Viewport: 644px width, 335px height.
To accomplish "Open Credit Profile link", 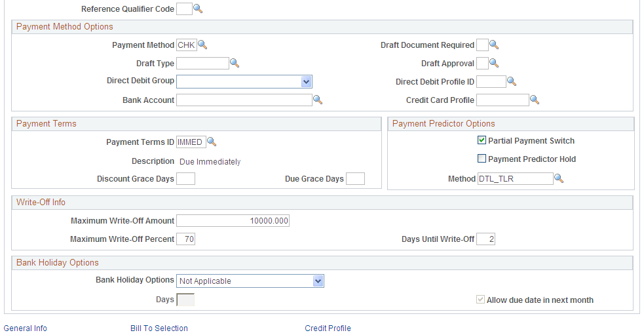I will (328, 328).
